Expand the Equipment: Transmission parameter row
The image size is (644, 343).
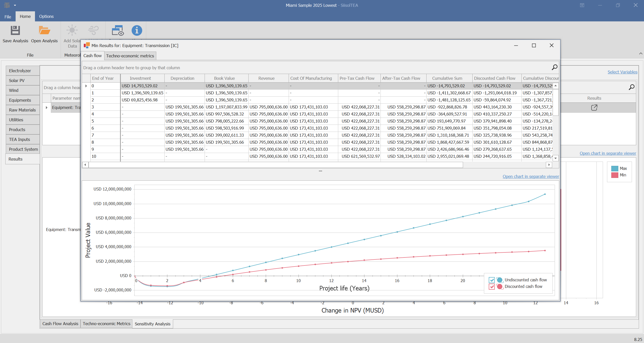pyautogui.click(x=46, y=107)
